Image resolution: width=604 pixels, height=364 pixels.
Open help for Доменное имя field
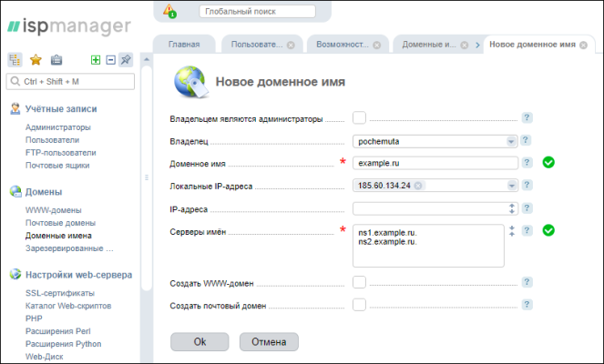[x=527, y=162]
